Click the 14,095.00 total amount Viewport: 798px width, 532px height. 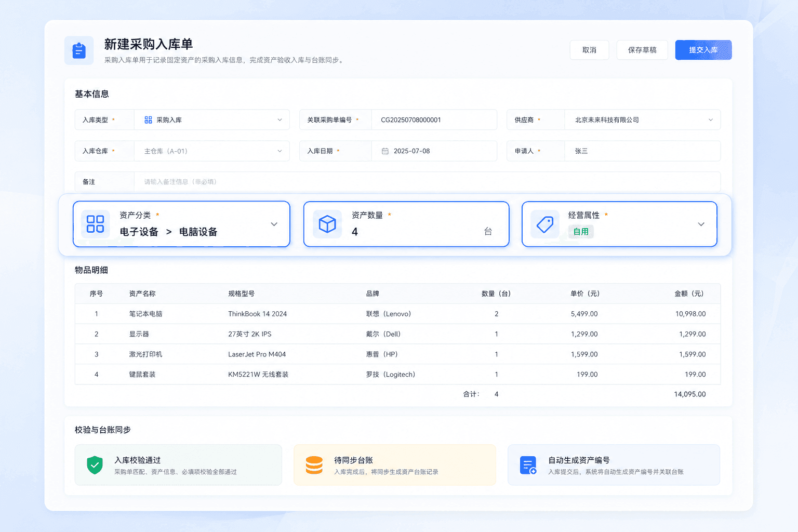(x=690, y=394)
